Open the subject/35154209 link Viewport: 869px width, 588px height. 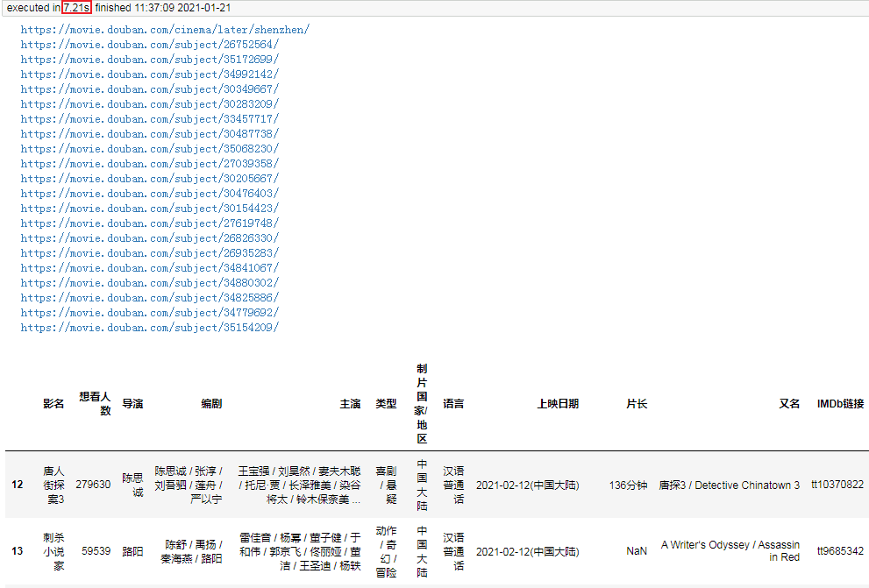point(150,328)
